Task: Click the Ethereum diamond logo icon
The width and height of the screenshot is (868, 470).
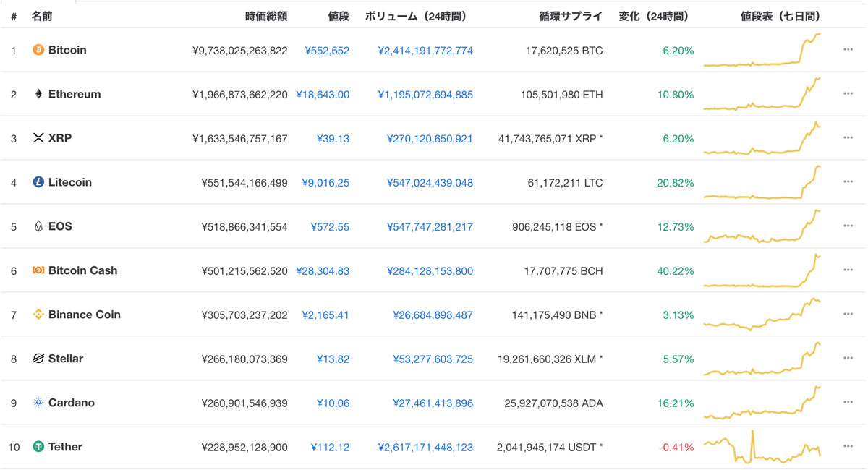Action: [38, 95]
